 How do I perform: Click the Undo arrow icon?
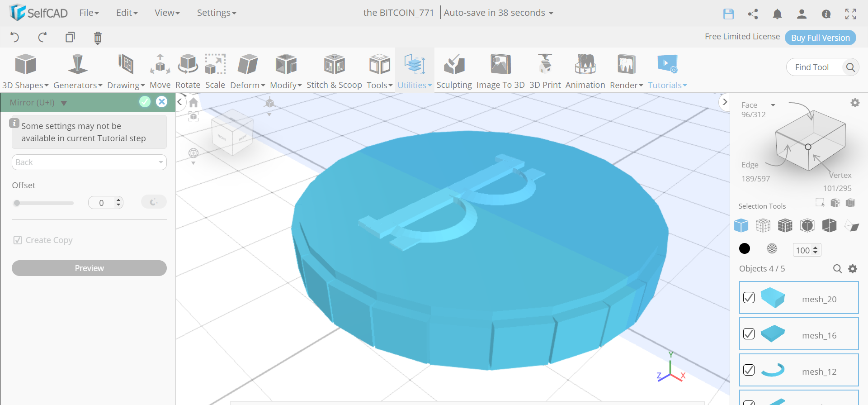tap(15, 37)
